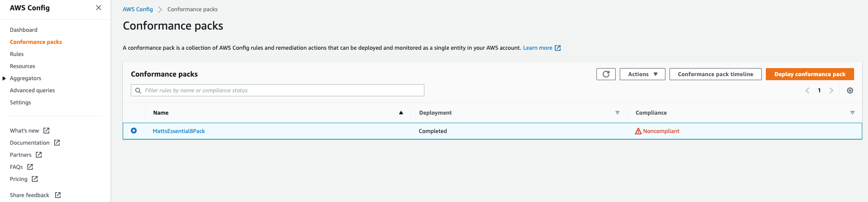This screenshot has height=202, width=868.
Task: Sort by the Deployment column arrow
Action: (x=618, y=113)
